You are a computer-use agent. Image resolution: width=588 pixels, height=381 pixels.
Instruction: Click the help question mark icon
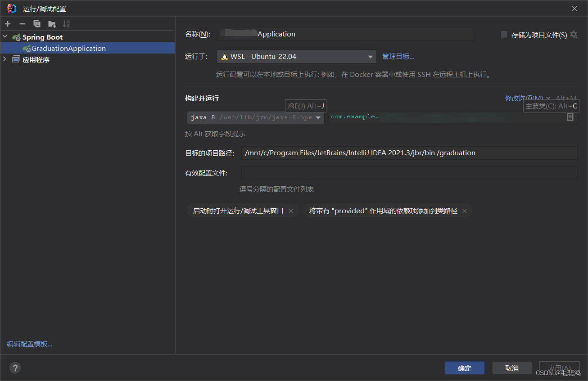click(15, 368)
